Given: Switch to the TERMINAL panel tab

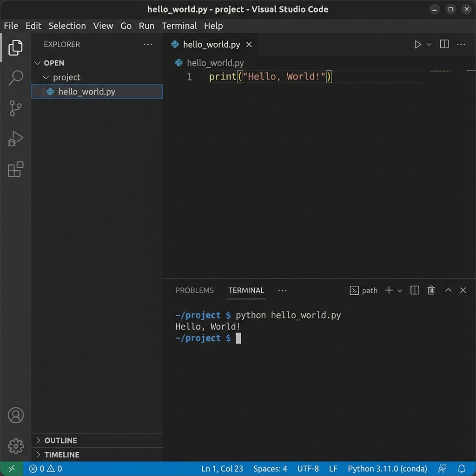Looking at the screenshot, I should [x=246, y=291].
